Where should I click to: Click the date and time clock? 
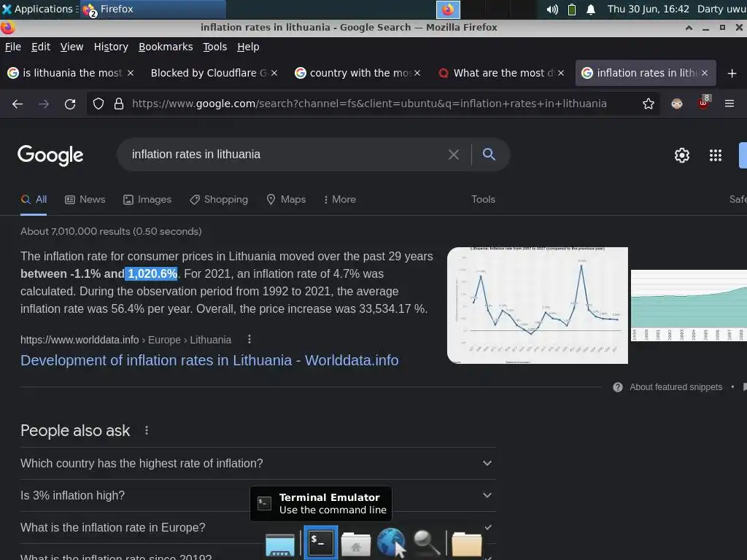(x=648, y=9)
